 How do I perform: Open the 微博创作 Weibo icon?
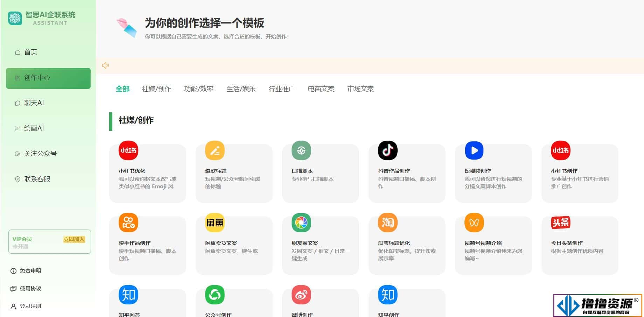301,295
